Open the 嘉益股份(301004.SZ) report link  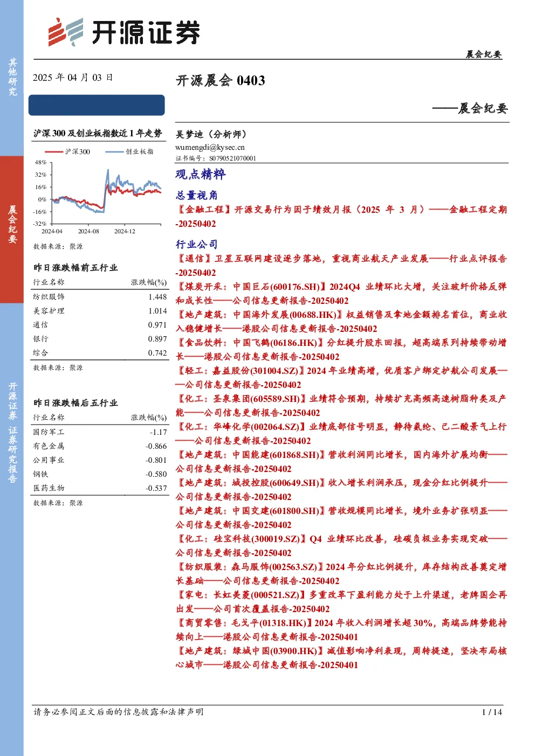[x=341, y=378]
